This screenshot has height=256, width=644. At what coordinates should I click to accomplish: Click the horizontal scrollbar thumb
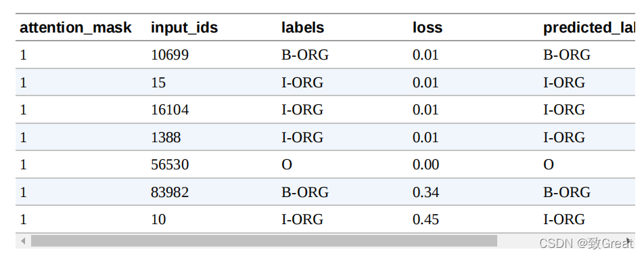point(264,241)
